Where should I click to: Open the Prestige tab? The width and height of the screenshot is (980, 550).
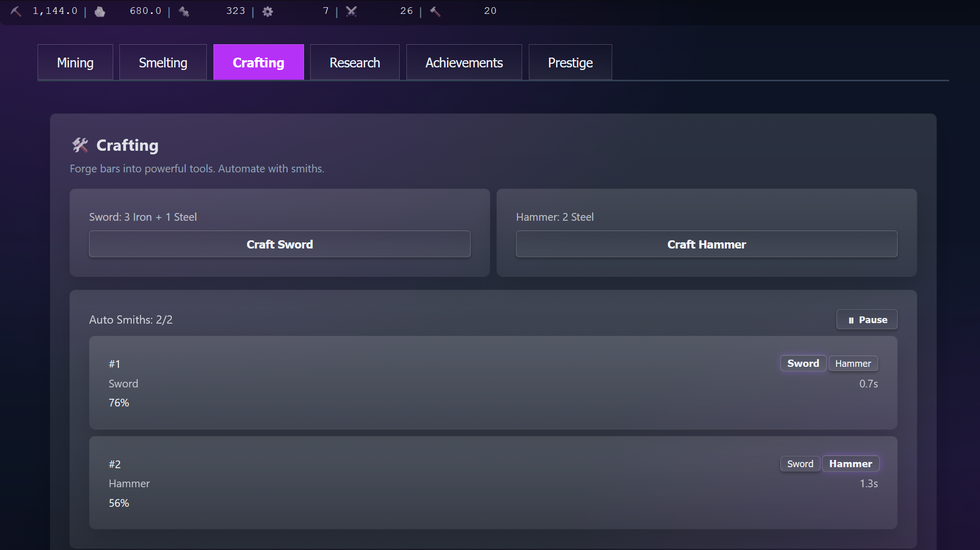coord(571,62)
